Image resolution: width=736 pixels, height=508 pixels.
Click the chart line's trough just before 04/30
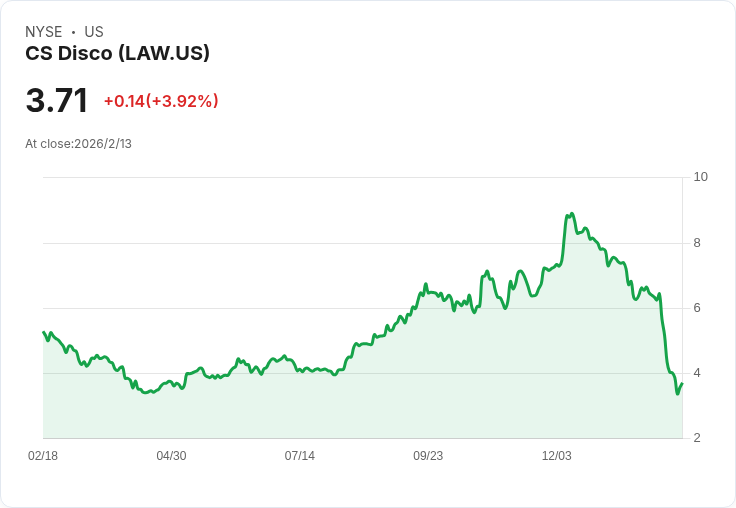[146, 392]
